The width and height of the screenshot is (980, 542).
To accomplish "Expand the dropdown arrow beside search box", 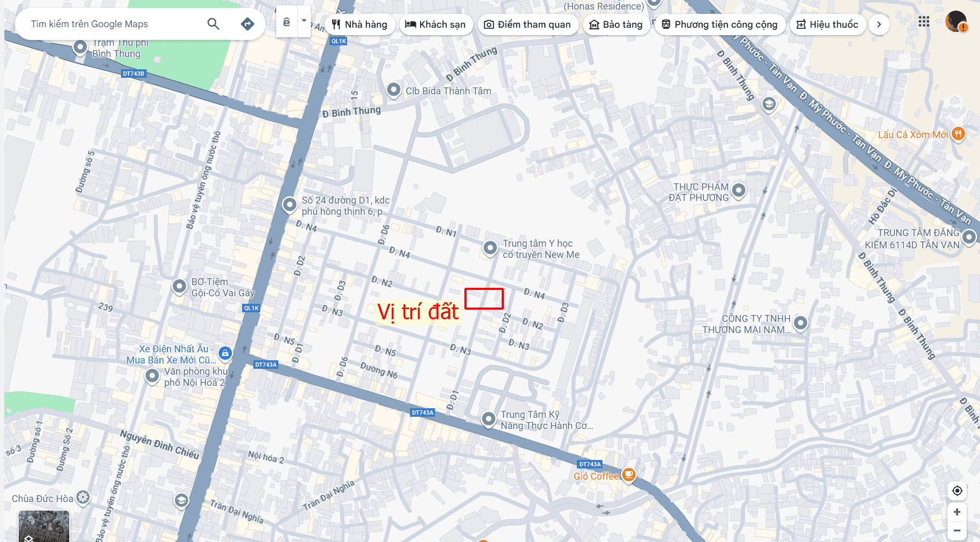I will click(304, 21).
